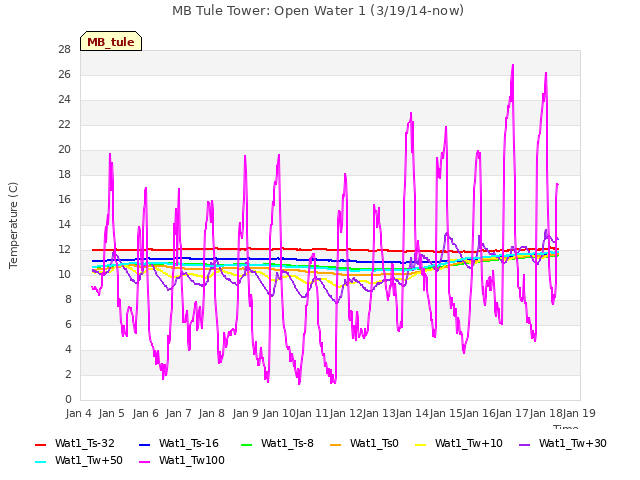640x480 pixels.
Task: Click the yellow Wat1_Tw+10 legend swatch
Action: pyautogui.click(x=420, y=444)
